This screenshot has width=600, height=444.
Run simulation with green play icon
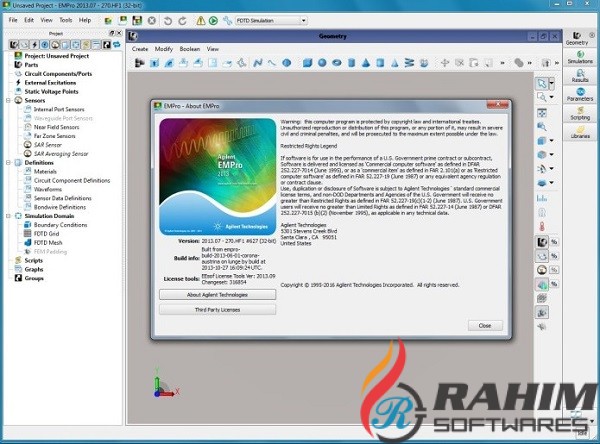click(214, 21)
